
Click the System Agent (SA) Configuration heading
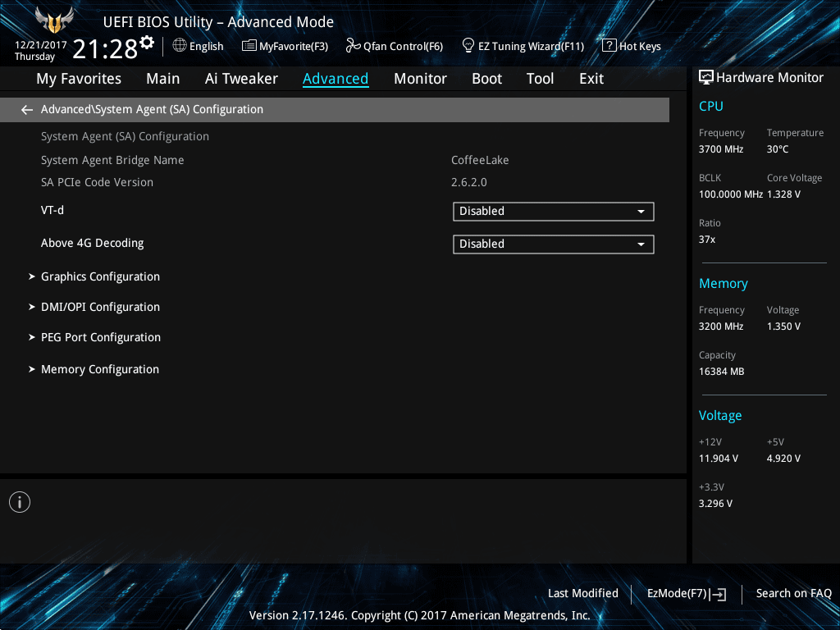point(125,137)
